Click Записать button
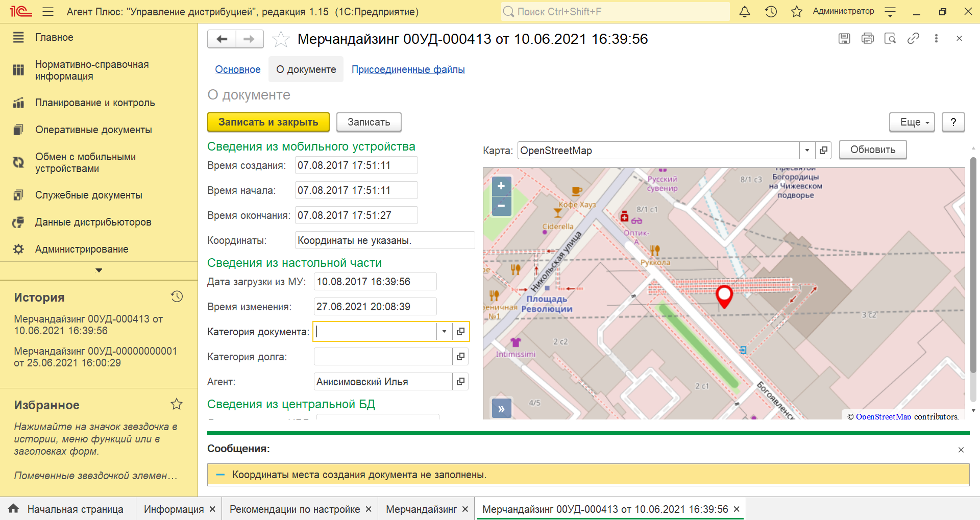The height and width of the screenshot is (520, 980). click(x=369, y=122)
